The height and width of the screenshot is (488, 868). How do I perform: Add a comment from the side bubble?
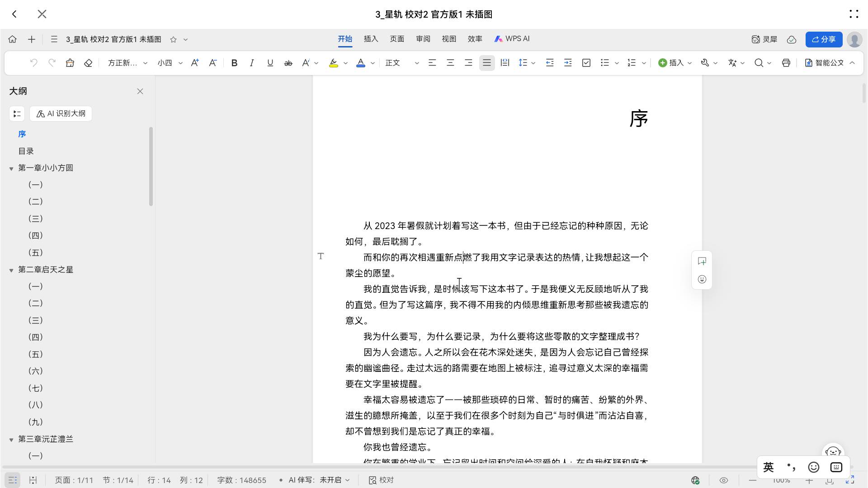(x=702, y=261)
